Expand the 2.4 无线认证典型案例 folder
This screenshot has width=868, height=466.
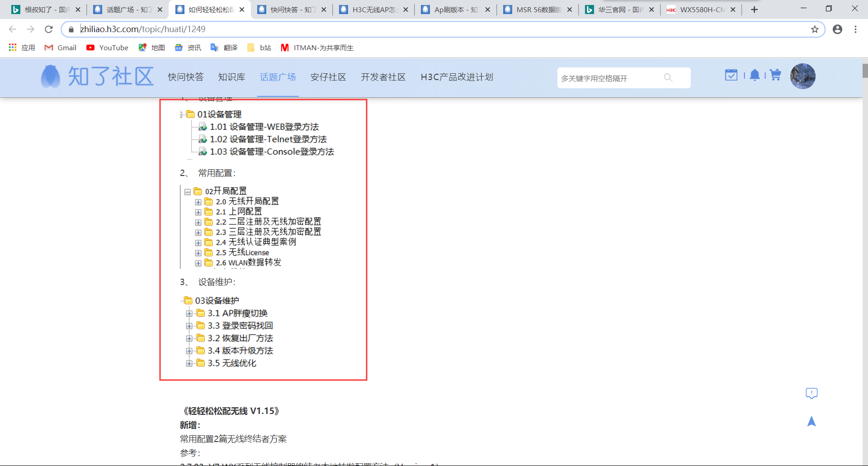198,243
